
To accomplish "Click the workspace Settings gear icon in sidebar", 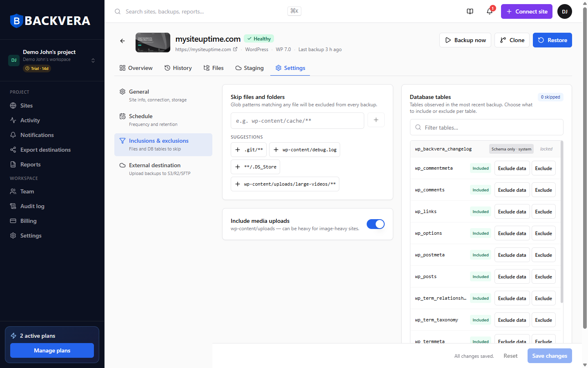I will (13, 236).
